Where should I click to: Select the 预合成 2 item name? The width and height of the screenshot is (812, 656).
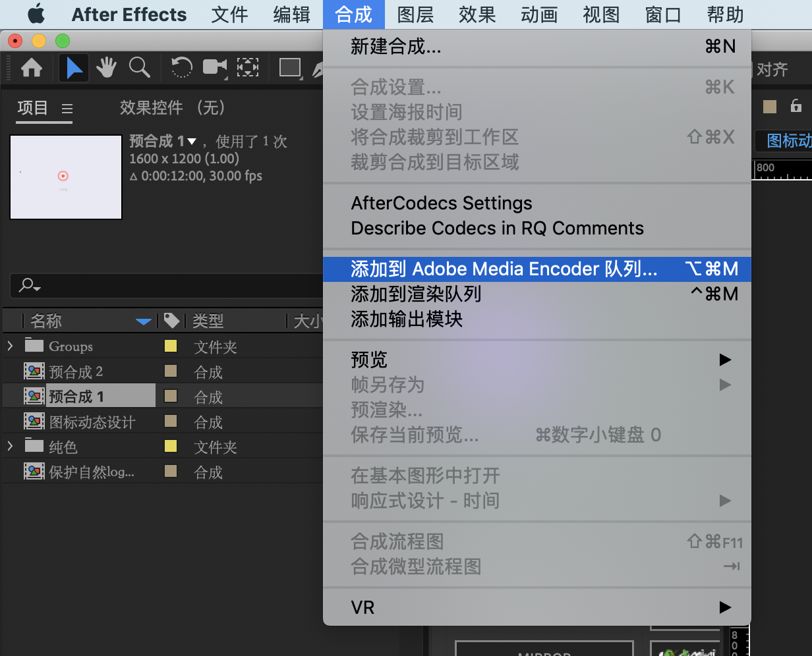(76, 372)
